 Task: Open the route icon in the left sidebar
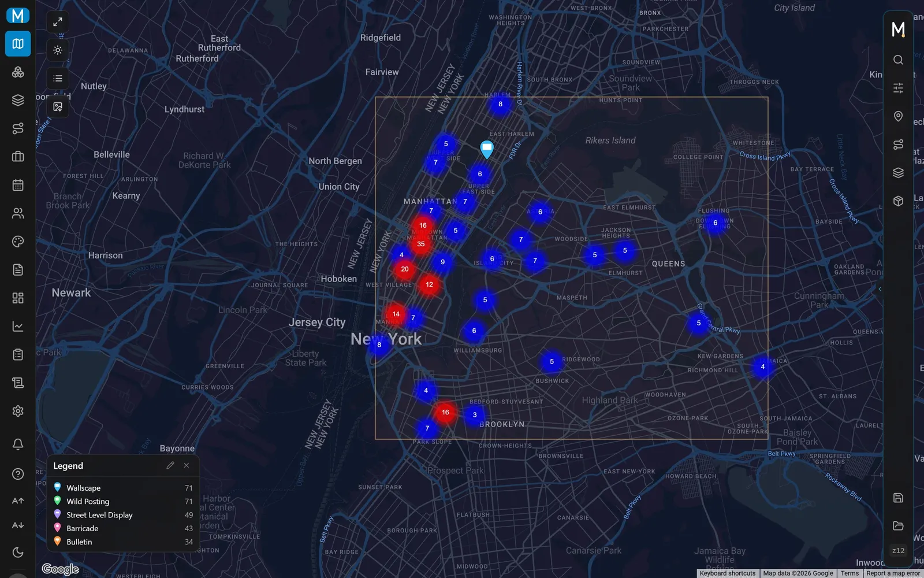pos(18,128)
